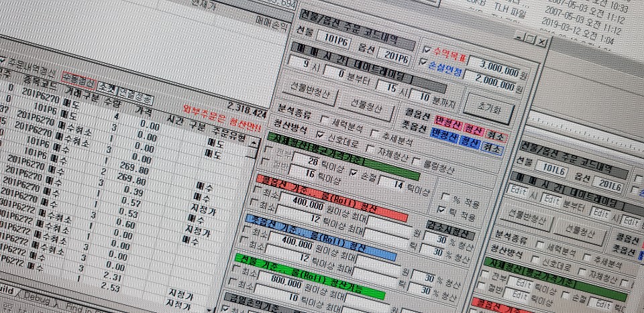Enable the % 적용 checkbox
This screenshot has width=644, height=313.
point(445,196)
